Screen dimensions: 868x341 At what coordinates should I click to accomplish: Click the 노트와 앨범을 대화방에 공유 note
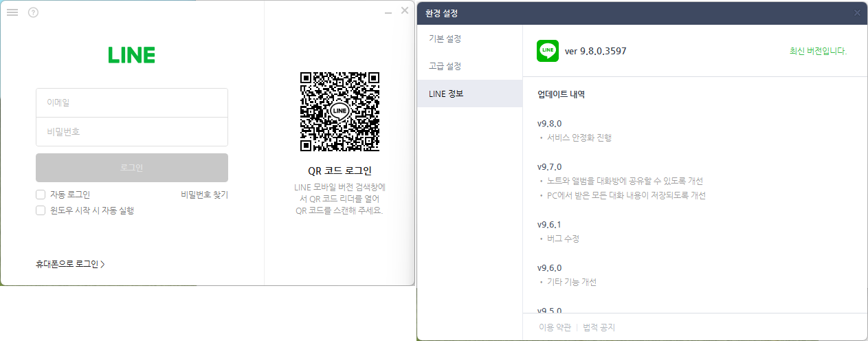click(625, 181)
